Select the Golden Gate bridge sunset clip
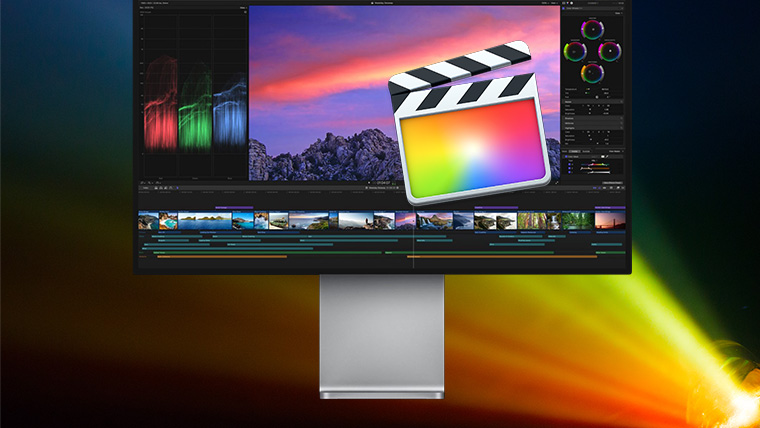Image resolution: width=760 pixels, height=428 pixels. tap(610, 221)
